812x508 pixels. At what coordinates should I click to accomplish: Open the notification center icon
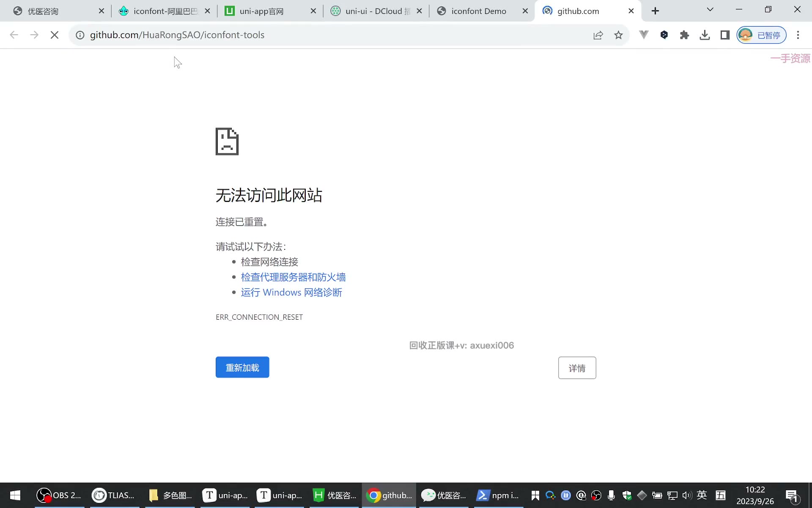click(792, 496)
